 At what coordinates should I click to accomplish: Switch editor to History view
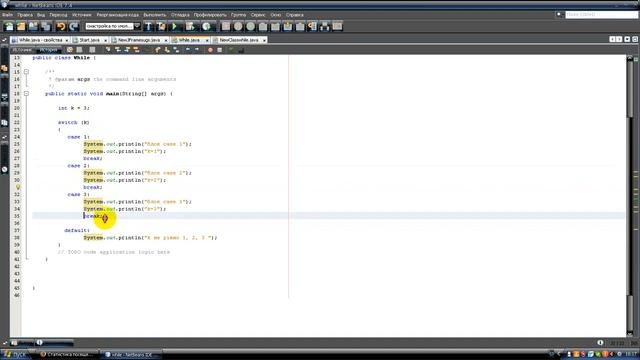(x=49, y=50)
